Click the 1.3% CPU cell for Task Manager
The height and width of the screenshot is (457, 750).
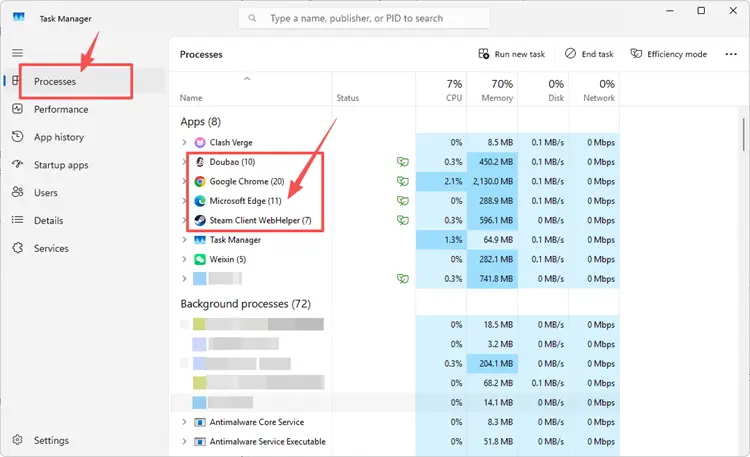click(x=441, y=240)
